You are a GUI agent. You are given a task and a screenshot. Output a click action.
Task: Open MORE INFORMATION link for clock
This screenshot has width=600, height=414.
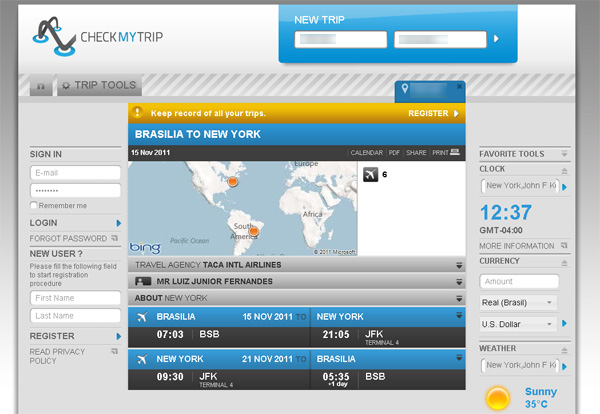[x=523, y=246]
